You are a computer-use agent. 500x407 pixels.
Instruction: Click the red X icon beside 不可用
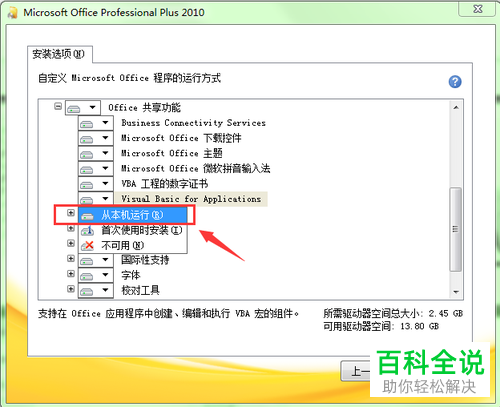88,245
